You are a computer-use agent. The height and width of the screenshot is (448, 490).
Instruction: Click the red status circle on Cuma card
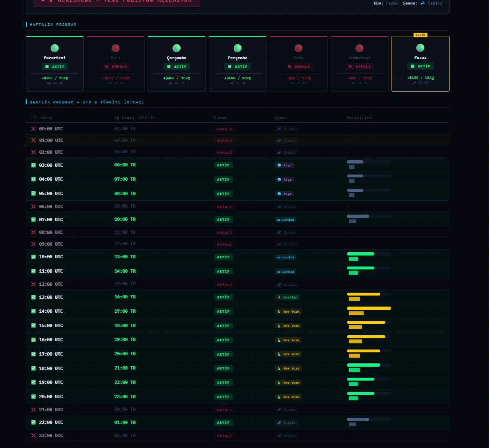click(298, 48)
